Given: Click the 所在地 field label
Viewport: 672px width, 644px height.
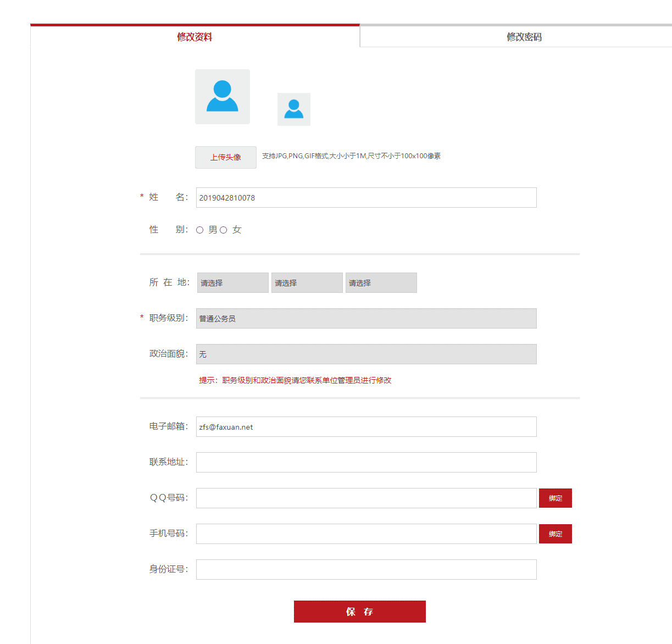Looking at the screenshot, I should tap(169, 282).
